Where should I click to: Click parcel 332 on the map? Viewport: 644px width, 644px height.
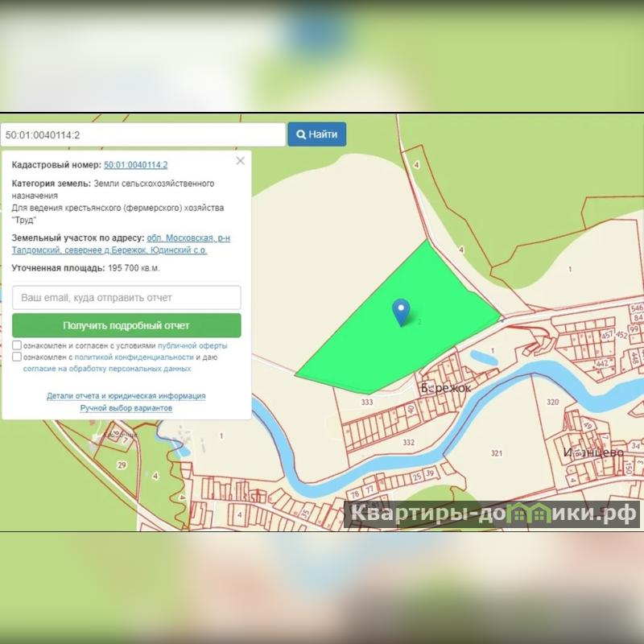(x=408, y=443)
